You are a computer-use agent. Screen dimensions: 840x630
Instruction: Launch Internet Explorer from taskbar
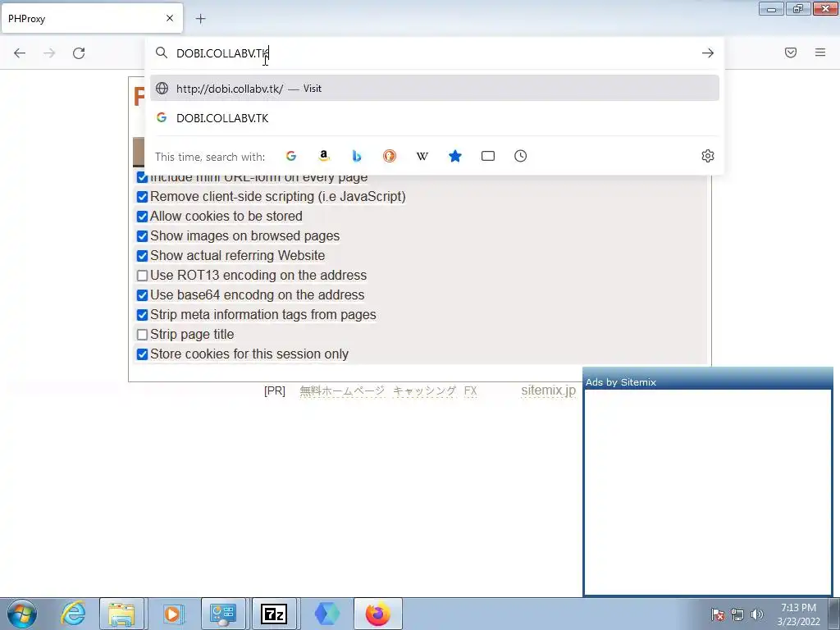click(73, 614)
